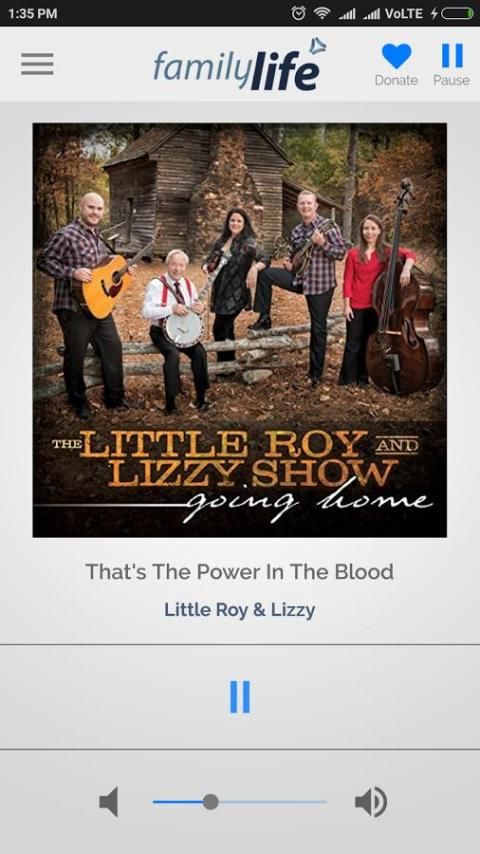
Task: Tap the battery indicator icon
Action: coord(457,14)
